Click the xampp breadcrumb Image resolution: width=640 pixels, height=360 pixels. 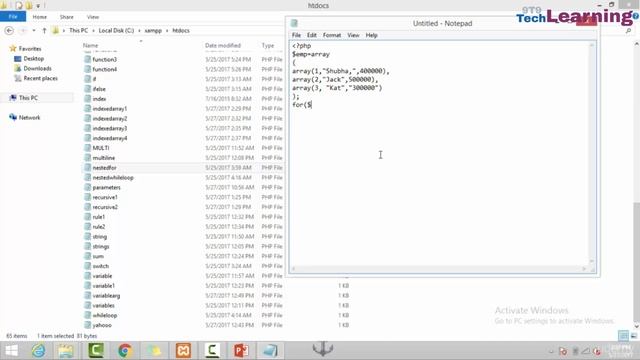(x=153, y=31)
